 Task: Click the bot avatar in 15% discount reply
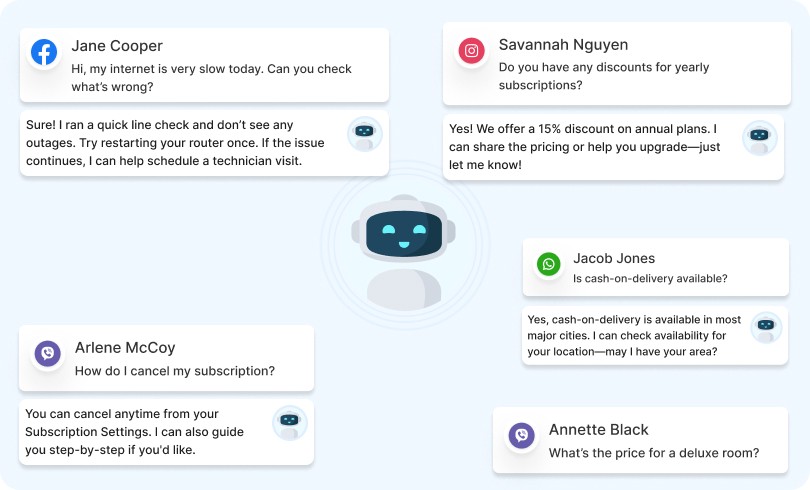click(759, 137)
